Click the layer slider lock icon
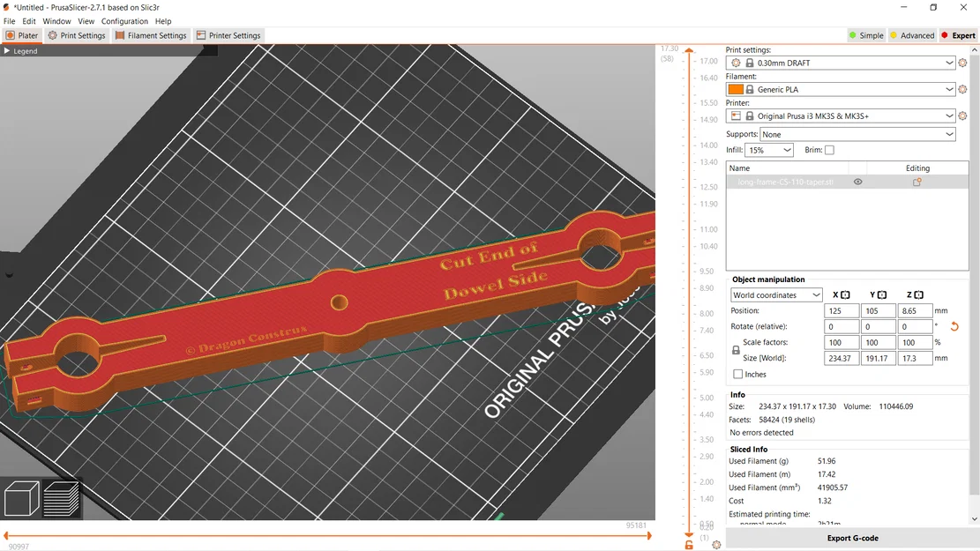 (689, 545)
